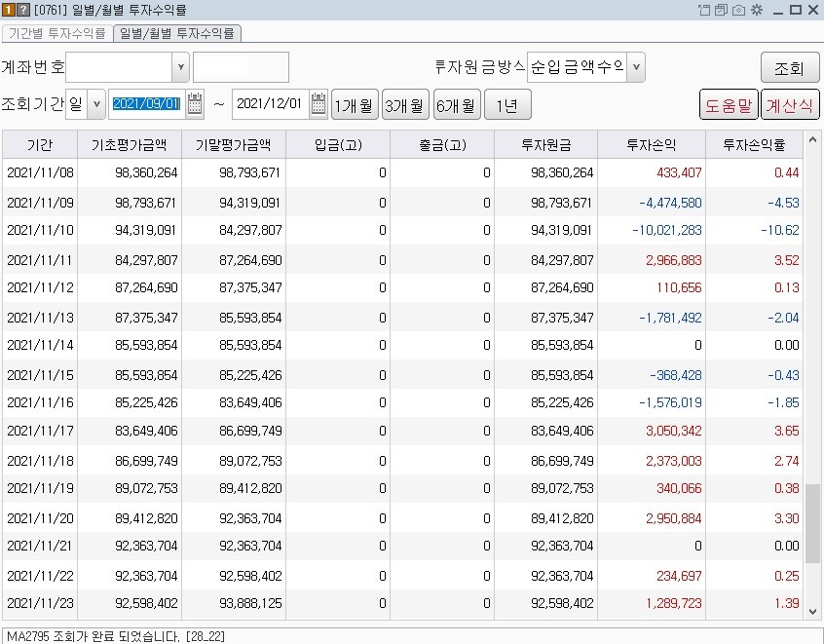Switch to the 기간별 투자수익률 tab
Image resolution: width=824 pixels, height=644 pixels.
coord(58,32)
